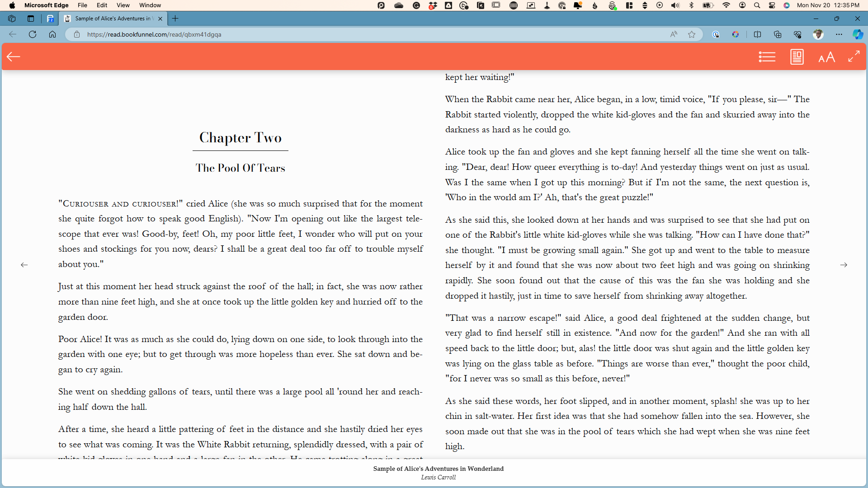Open the Edit menu
Image resolution: width=868 pixels, height=488 pixels.
(102, 5)
